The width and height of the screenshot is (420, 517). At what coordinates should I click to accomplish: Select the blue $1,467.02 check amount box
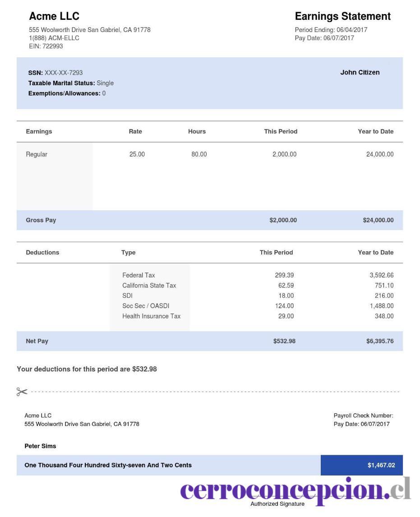[362, 465]
